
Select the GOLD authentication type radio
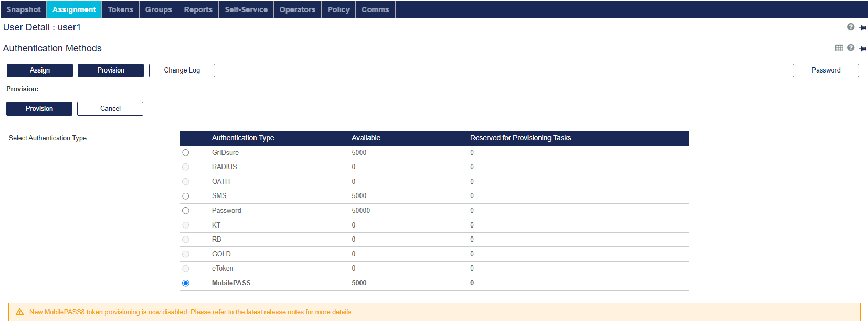(185, 254)
